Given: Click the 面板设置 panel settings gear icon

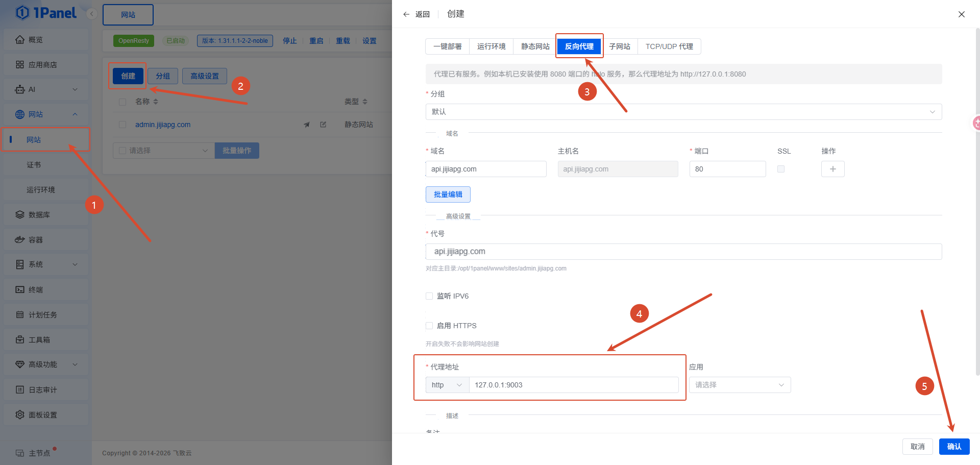Looking at the screenshot, I should click(20, 414).
